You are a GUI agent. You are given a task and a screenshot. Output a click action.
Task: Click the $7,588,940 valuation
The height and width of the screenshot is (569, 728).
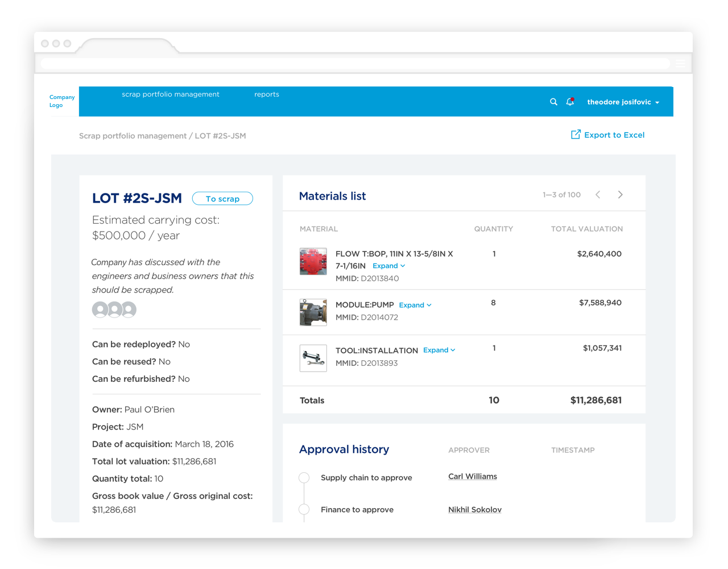coord(601,303)
